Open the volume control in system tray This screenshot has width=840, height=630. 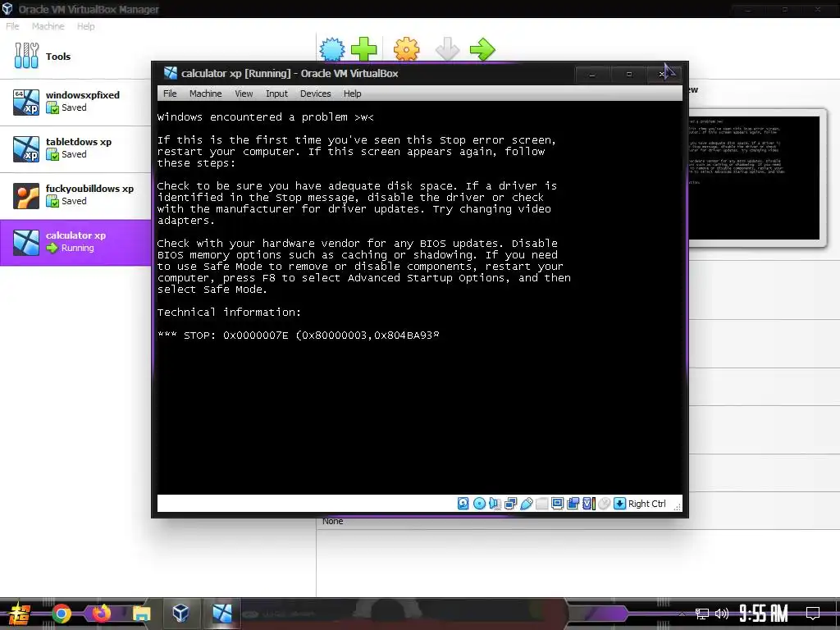point(722,614)
